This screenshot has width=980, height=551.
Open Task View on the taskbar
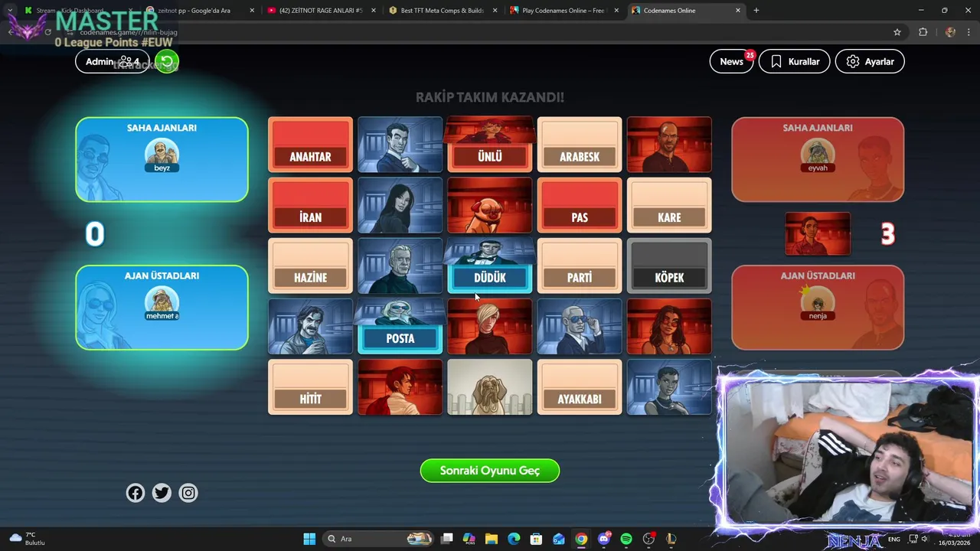click(447, 539)
